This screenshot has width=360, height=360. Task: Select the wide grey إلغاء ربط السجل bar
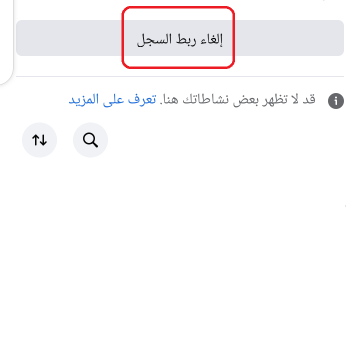(x=180, y=38)
